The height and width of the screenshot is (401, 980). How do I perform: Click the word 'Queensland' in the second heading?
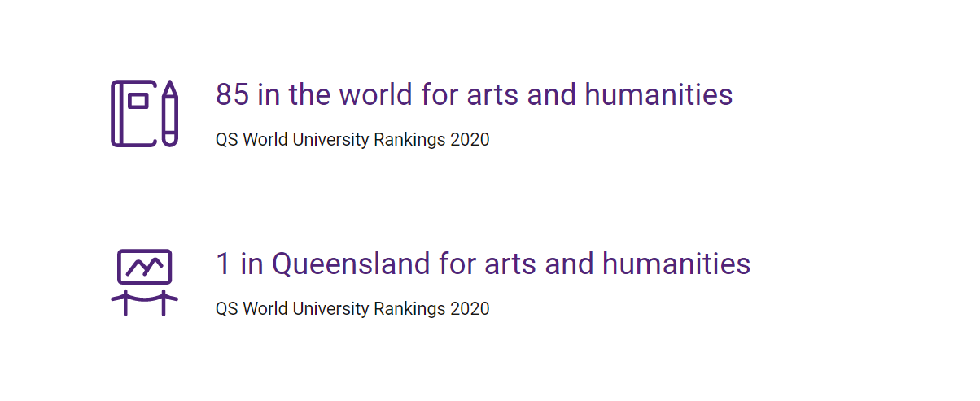tap(351, 264)
